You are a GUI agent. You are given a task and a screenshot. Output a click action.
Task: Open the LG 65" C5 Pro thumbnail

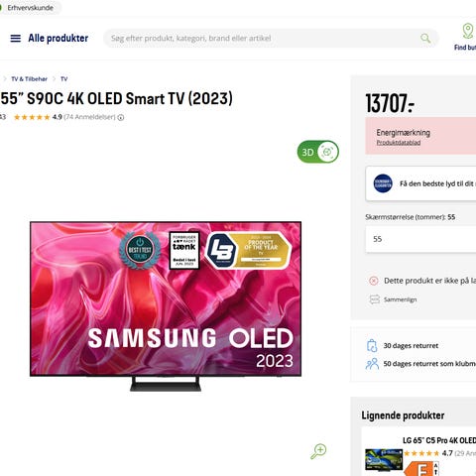point(384,460)
